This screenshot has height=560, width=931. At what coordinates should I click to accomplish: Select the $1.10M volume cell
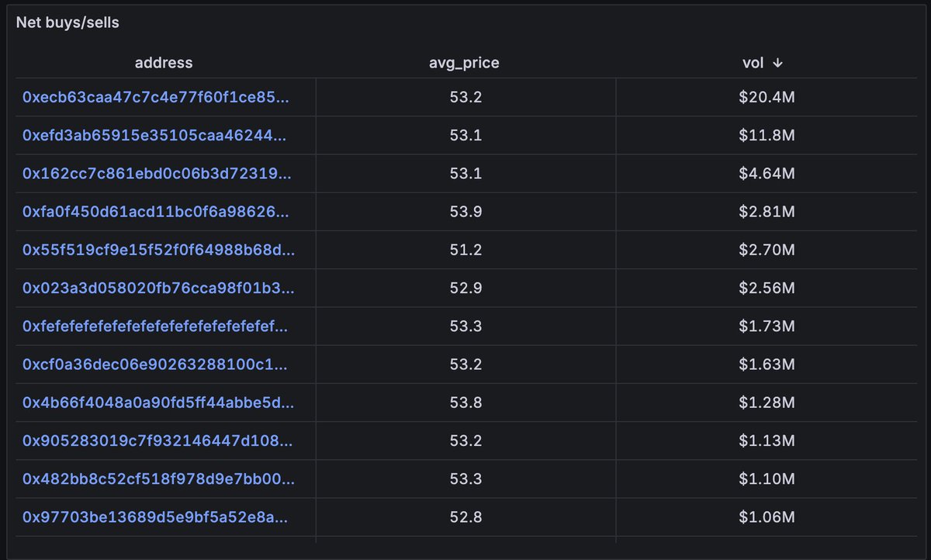point(767,479)
